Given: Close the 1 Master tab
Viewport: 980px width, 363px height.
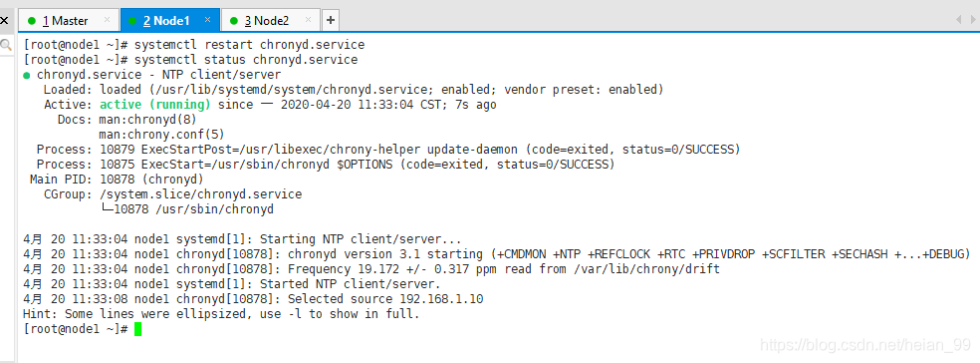Looking at the screenshot, I should [107, 20].
